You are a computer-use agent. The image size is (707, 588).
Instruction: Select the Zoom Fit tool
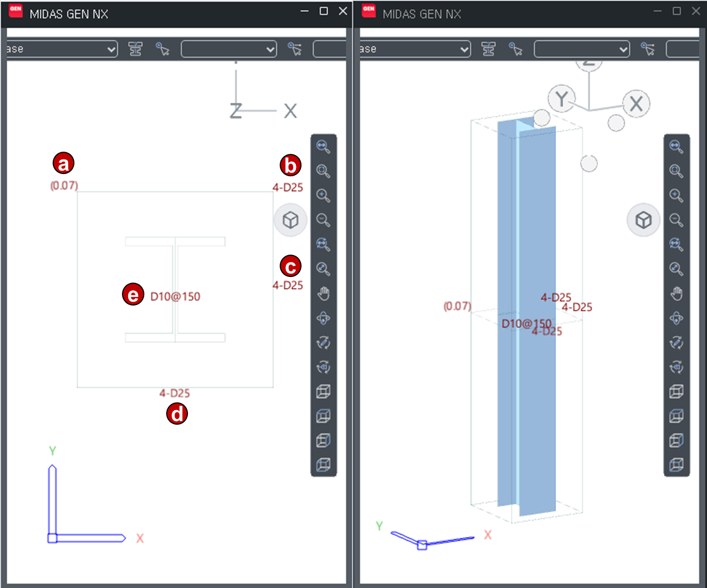[x=323, y=146]
